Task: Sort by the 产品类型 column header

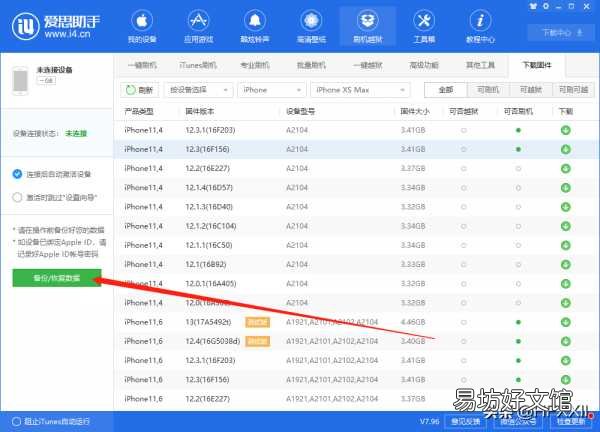Action: 139,111
